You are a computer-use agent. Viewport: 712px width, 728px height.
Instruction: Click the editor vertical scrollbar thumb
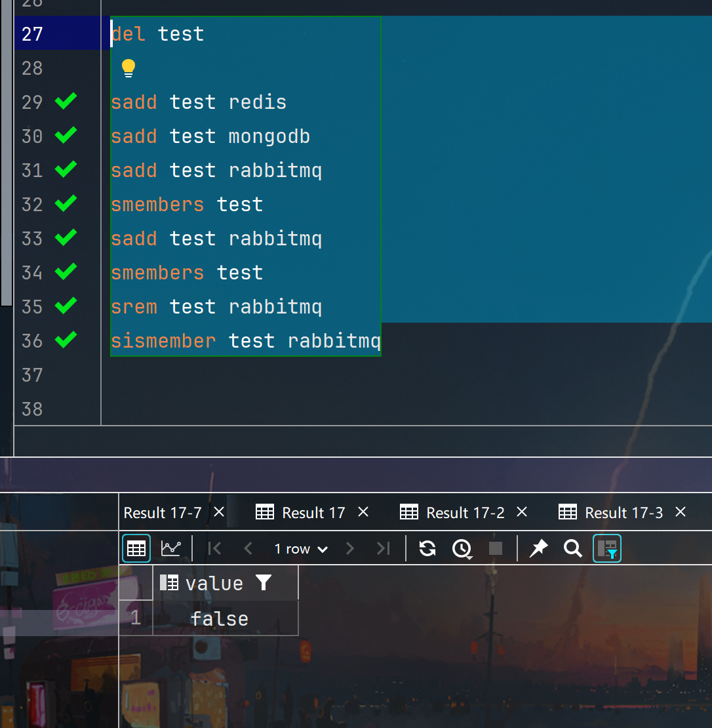(7, 153)
